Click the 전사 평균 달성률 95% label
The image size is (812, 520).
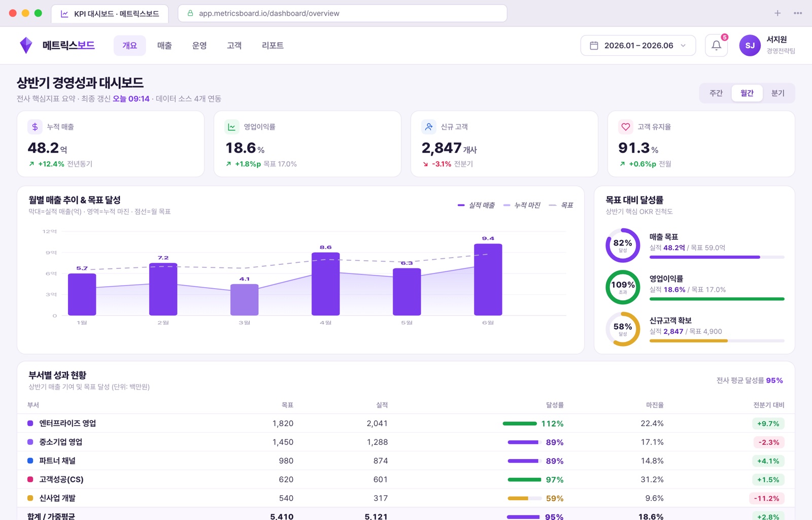(750, 380)
